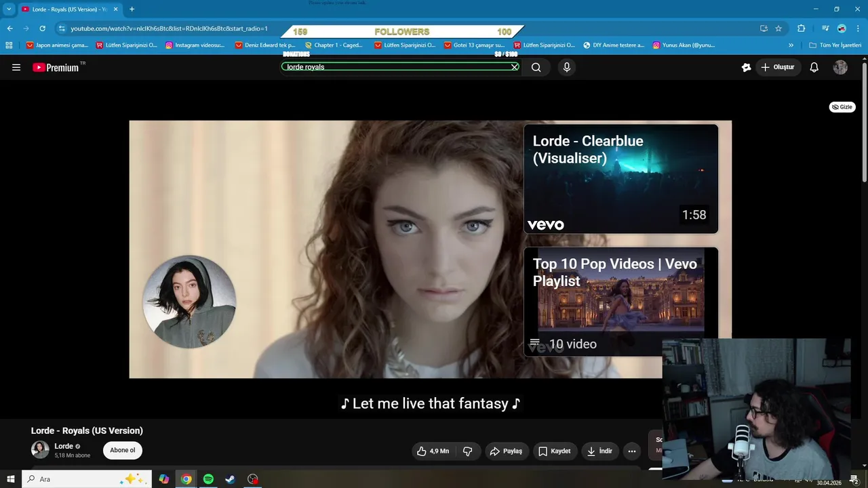The image size is (868, 488).
Task: Open the 'Instagram videosu...' bookmark
Action: tap(195, 45)
